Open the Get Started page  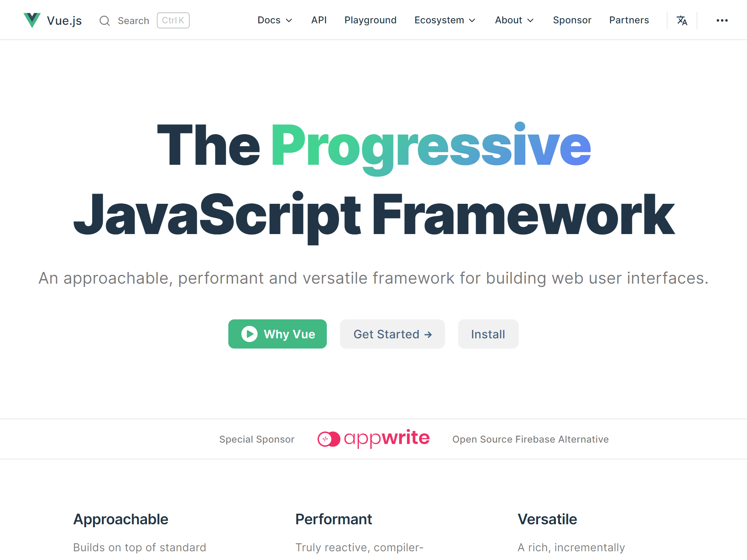[392, 334]
